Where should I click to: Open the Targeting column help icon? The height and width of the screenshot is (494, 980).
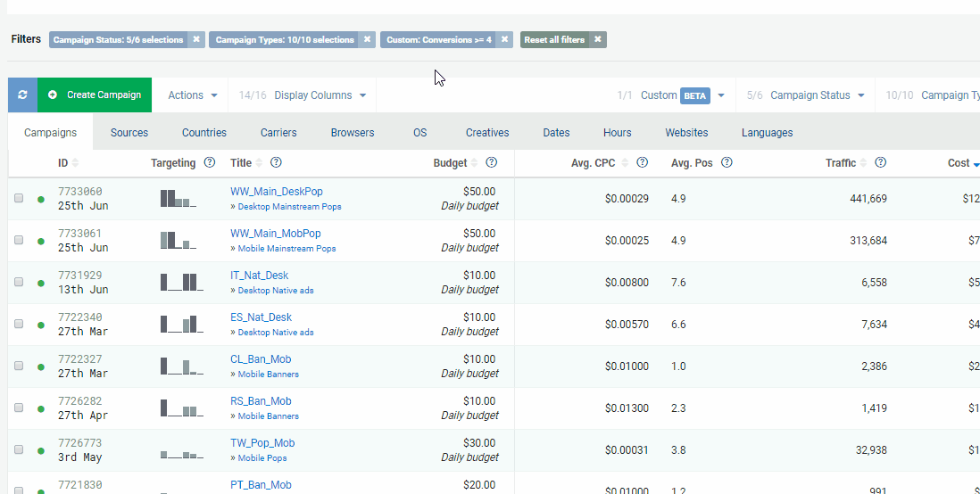210,162
